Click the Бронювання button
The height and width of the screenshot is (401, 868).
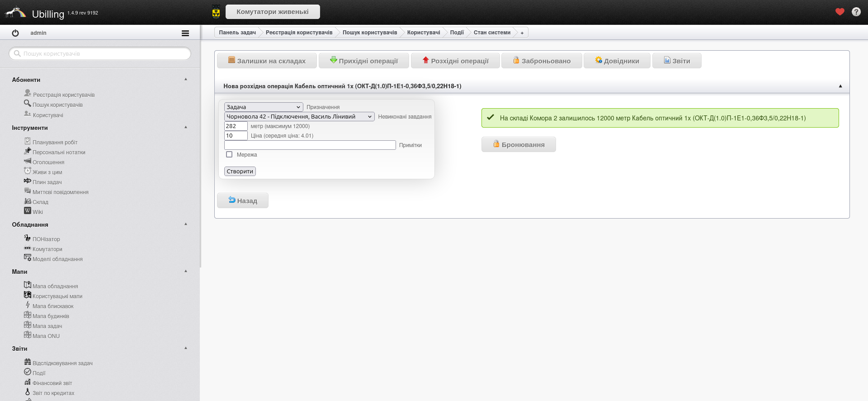tap(518, 144)
